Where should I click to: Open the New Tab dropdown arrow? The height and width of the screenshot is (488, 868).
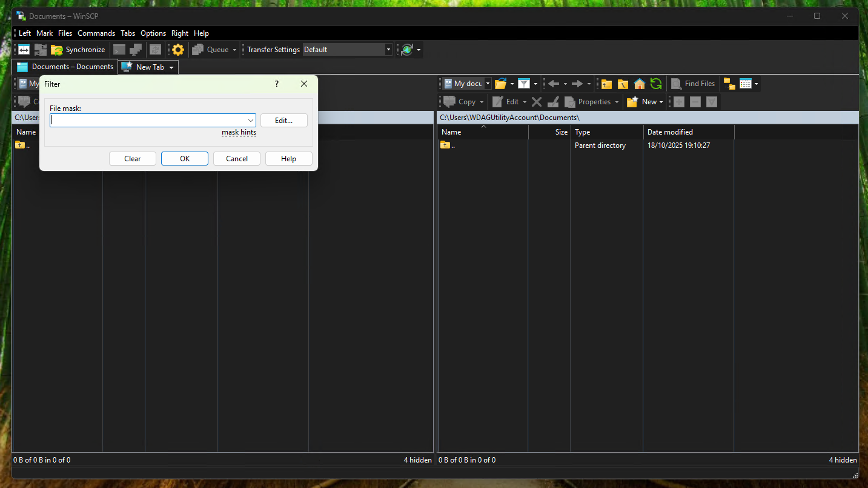pyautogui.click(x=171, y=67)
